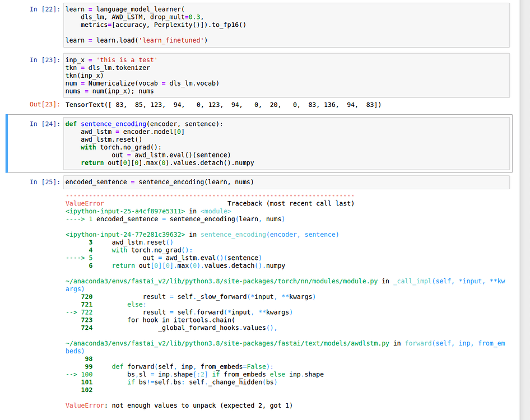Click the blue active-cell indicator bar
530x420 pixels.
coord(6,143)
